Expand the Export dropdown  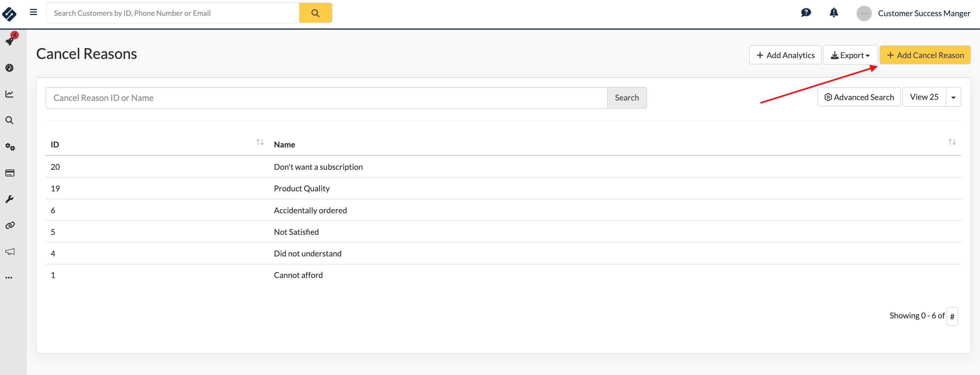coord(850,55)
